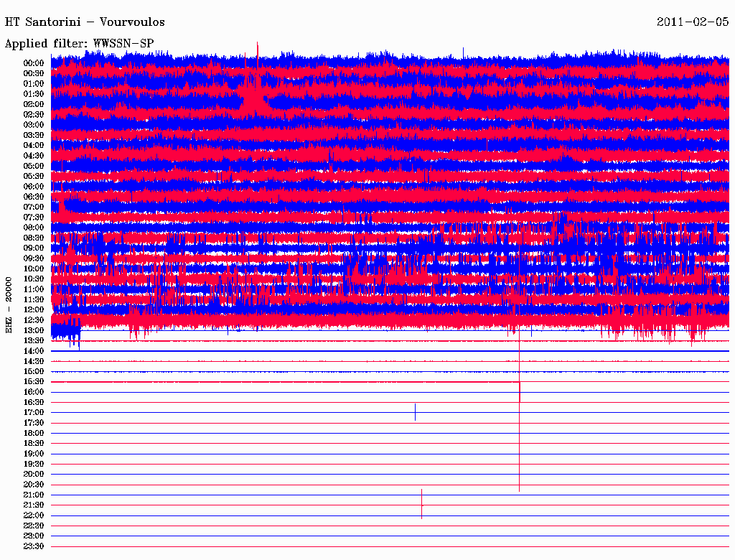This screenshot has width=735, height=560.
Task: Select the 00:00 time label
Action: point(34,63)
